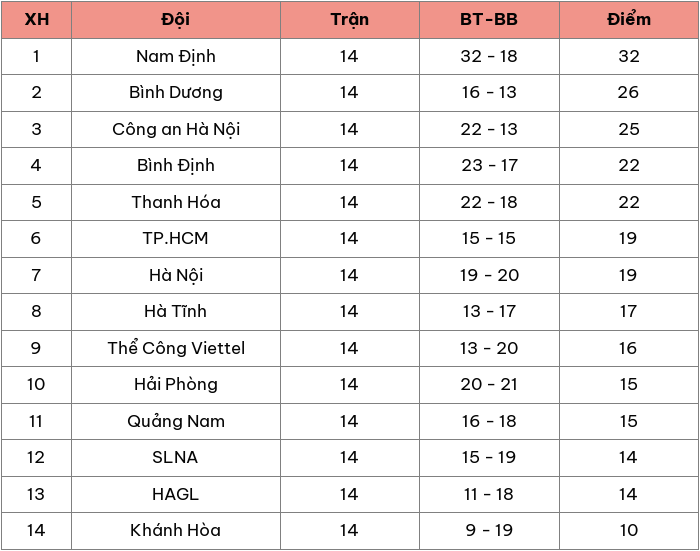Click Nam Định's 32 - 18 goal record
The image size is (700, 551).
489,57
